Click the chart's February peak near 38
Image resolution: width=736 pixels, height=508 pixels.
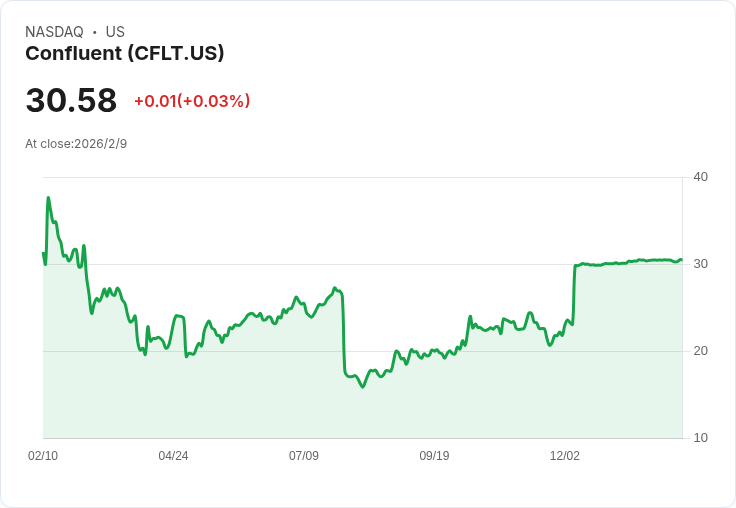pos(48,198)
